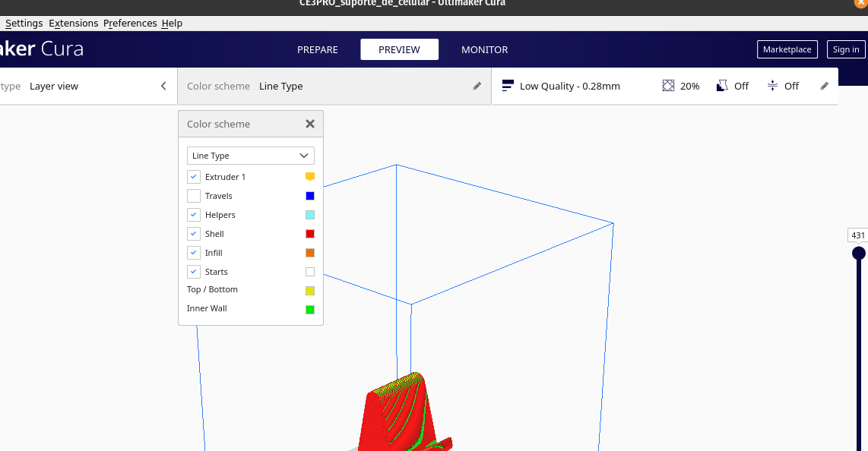Click the adhesion Off value
The height and width of the screenshot is (451, 868).
791,87
